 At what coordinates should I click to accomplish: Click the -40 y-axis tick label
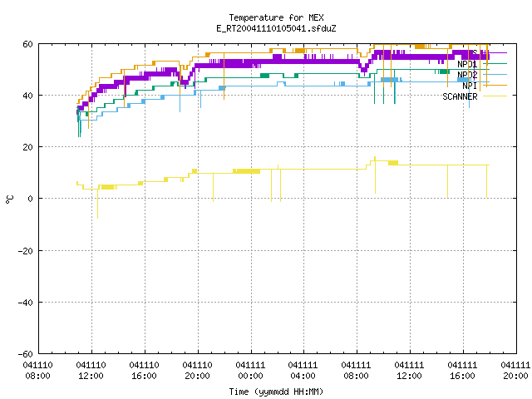tap(25, 303)
